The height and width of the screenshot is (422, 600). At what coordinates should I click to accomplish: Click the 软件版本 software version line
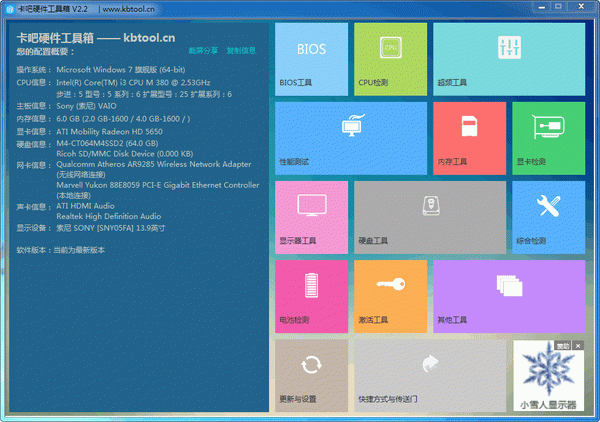point(60,250)
